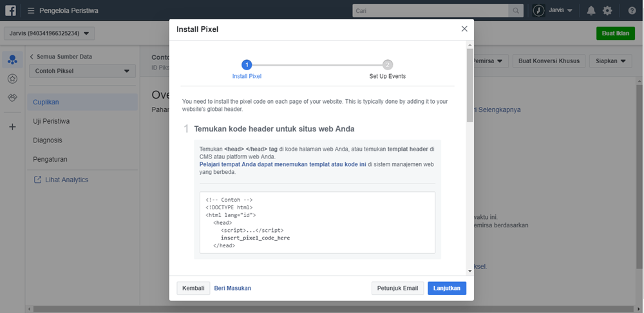Open the Beri Masukan link
The height and width of the screenshot is (313, 644).
[x=232, y=288]
